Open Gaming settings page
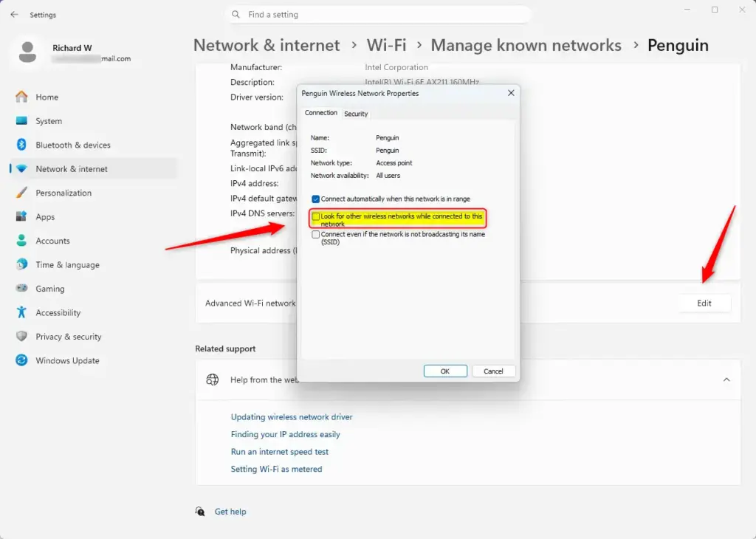This screenshot has height=539, width=756. click(x=94, y=288)
